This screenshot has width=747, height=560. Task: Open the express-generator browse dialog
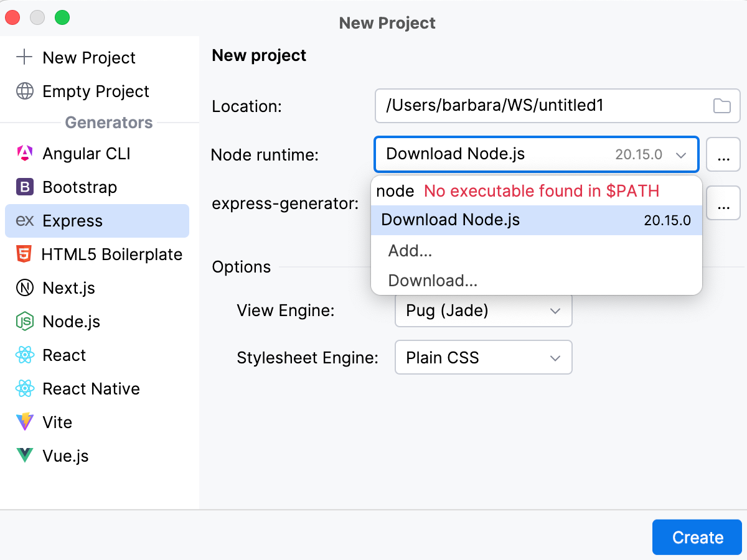pyautogui.click(x=723, y=203)
